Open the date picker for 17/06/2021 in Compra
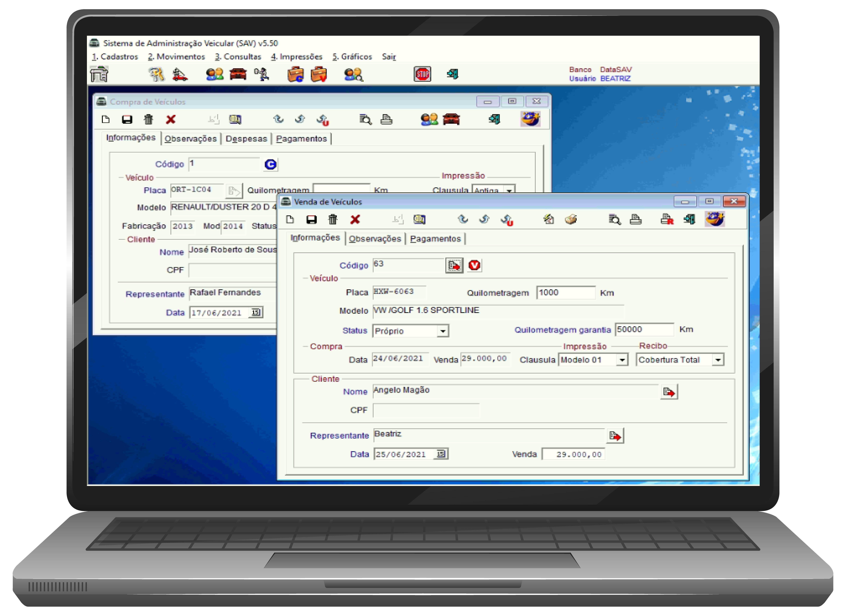 point(256,312)
